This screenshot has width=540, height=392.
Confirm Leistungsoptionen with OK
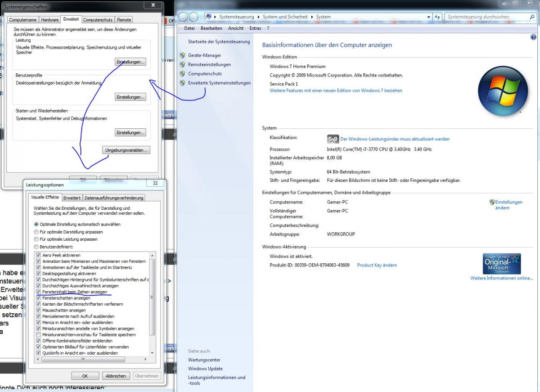point(85,376)
